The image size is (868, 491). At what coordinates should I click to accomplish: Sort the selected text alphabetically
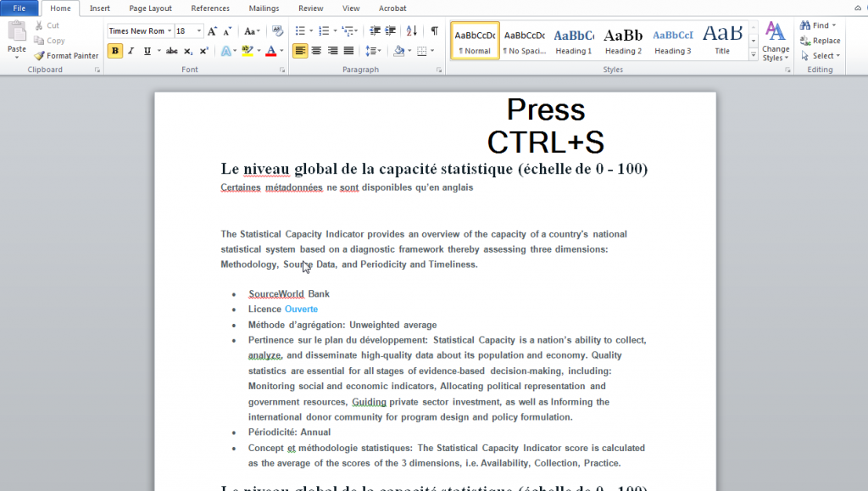[x=411, y=31]
